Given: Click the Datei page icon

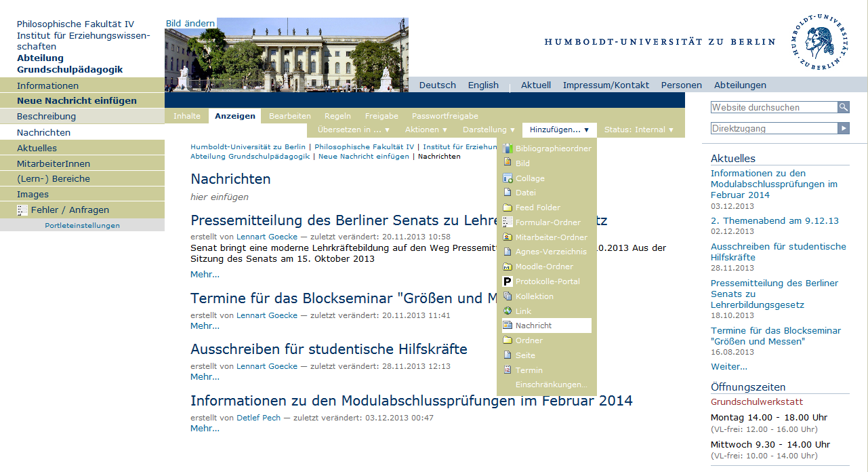Looking at the screenshot, I should [508, 193].
